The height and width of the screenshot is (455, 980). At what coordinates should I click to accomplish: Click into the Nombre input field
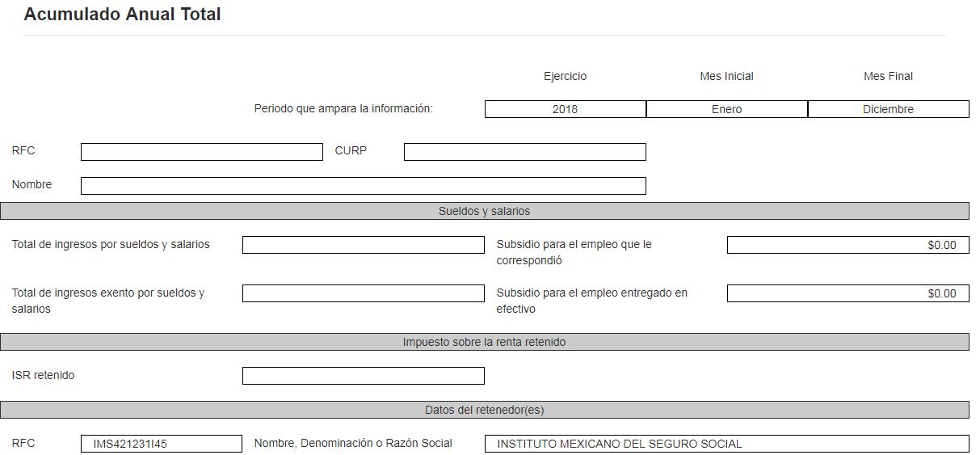(x=364, y=186)
